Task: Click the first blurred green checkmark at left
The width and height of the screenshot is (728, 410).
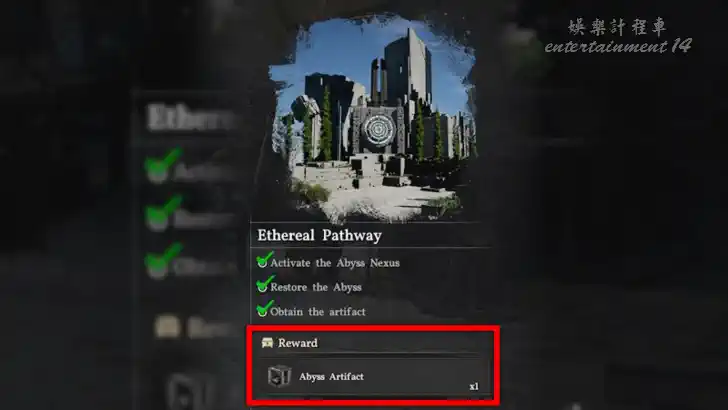Action: pyautogui.click(x=162, y=166)
